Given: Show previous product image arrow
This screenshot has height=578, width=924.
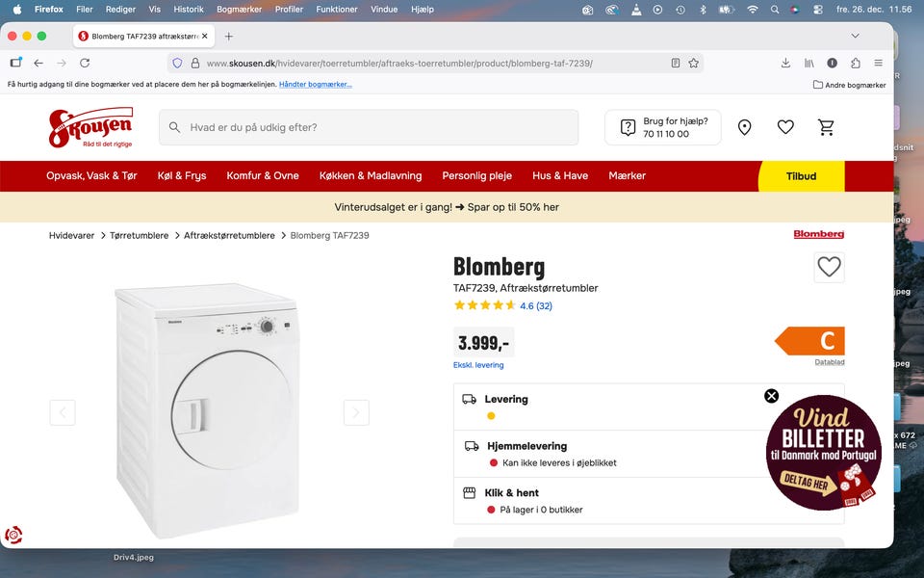Looking at the screenshot, I should point(63,412).
